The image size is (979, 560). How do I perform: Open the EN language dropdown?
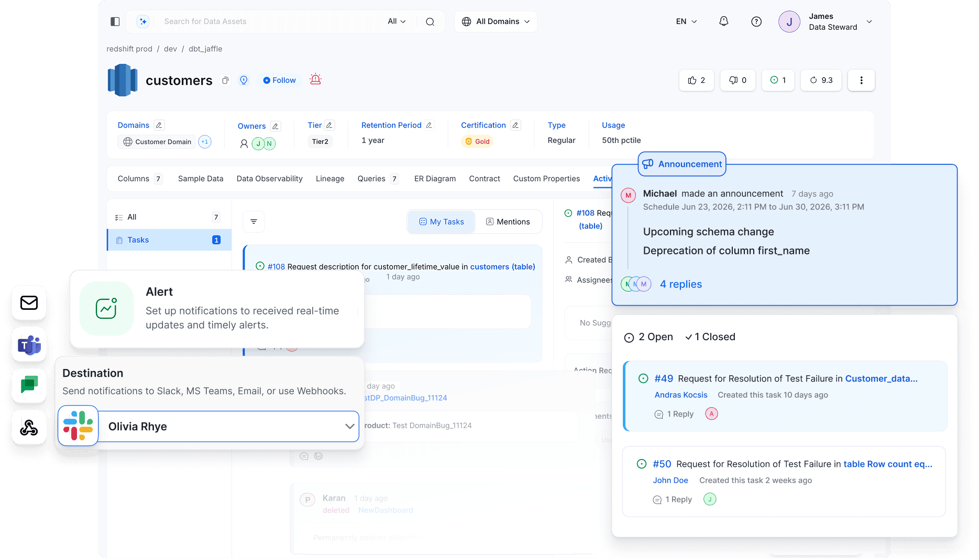[x=686, y=21]
